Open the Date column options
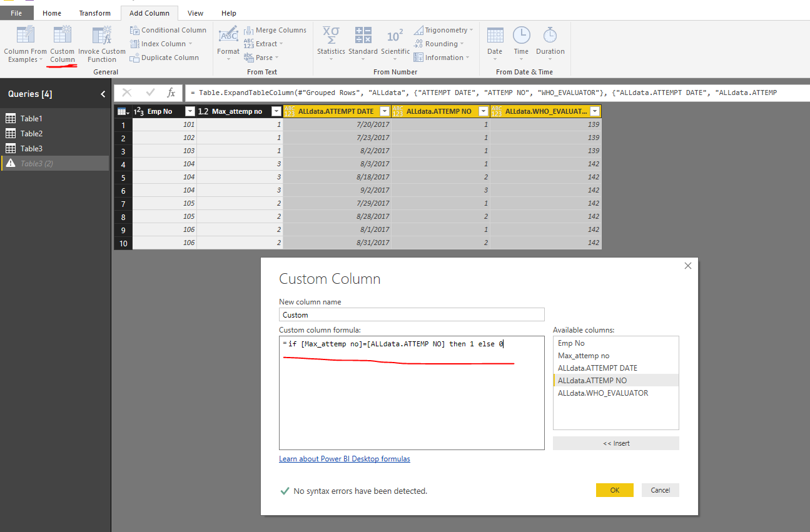This screenshot has height=532, width=810. click(495, 43)
